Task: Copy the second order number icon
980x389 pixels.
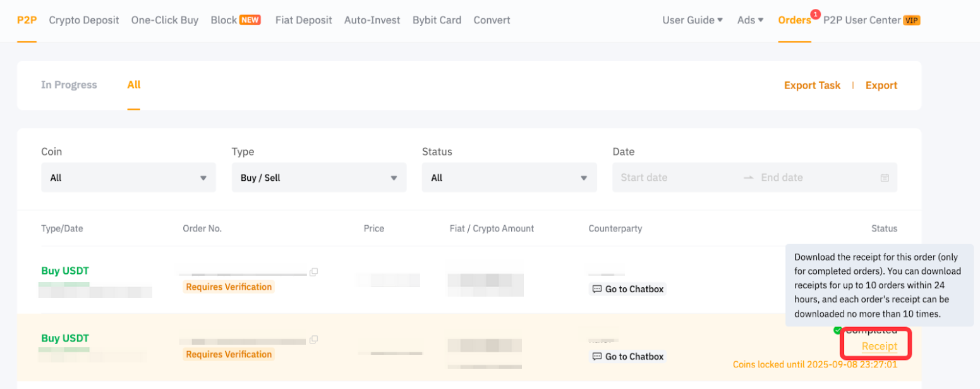Action: coord(313,340)
